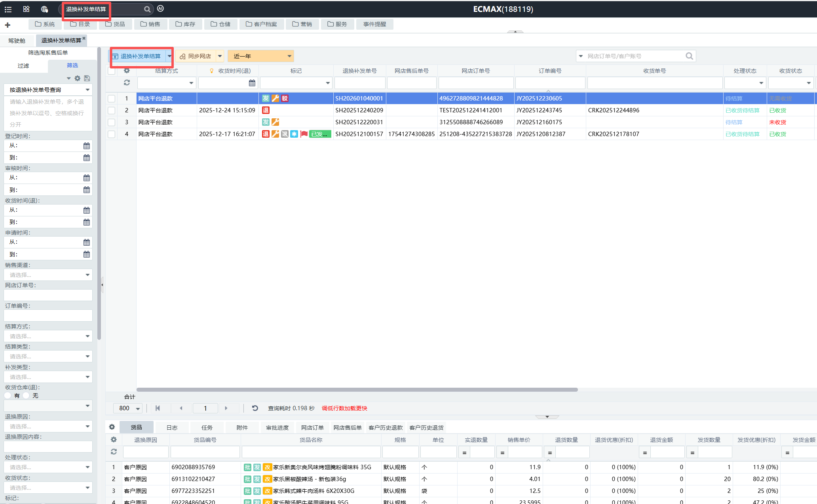
Task: Go to first page icon
Action: pyautogui.click(x=158, y=408)
